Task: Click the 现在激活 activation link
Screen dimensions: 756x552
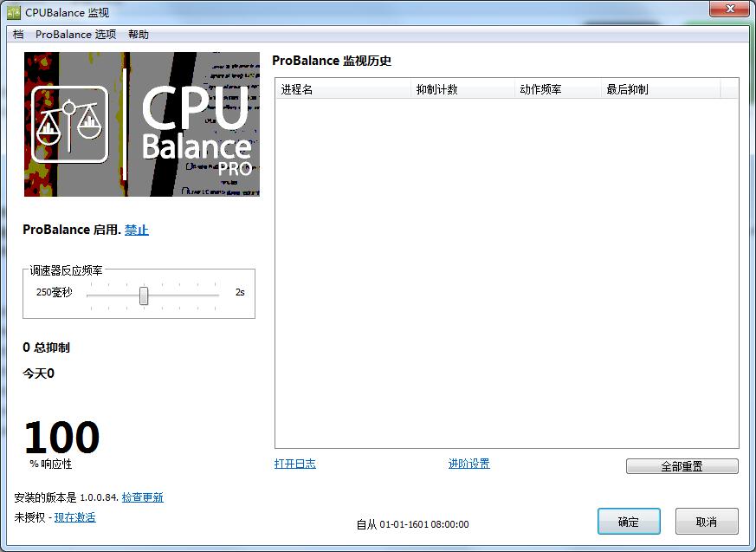Action: 74,517
